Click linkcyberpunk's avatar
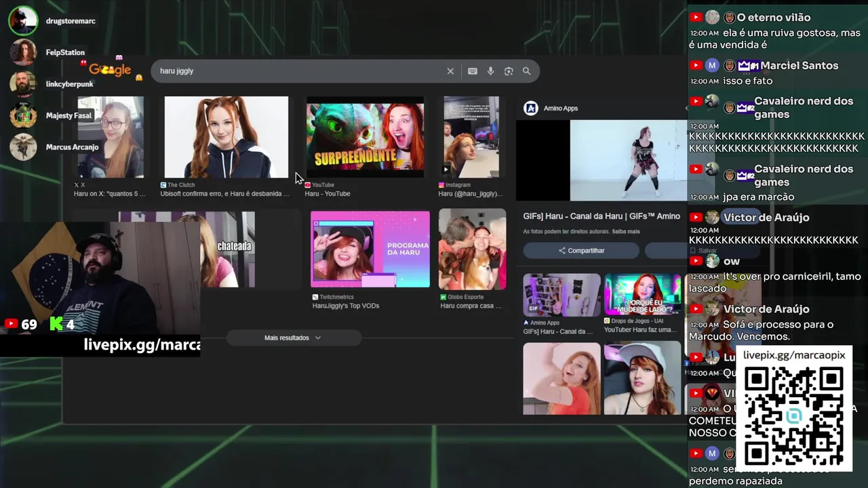868x488 pixels. tap(23, 83)
